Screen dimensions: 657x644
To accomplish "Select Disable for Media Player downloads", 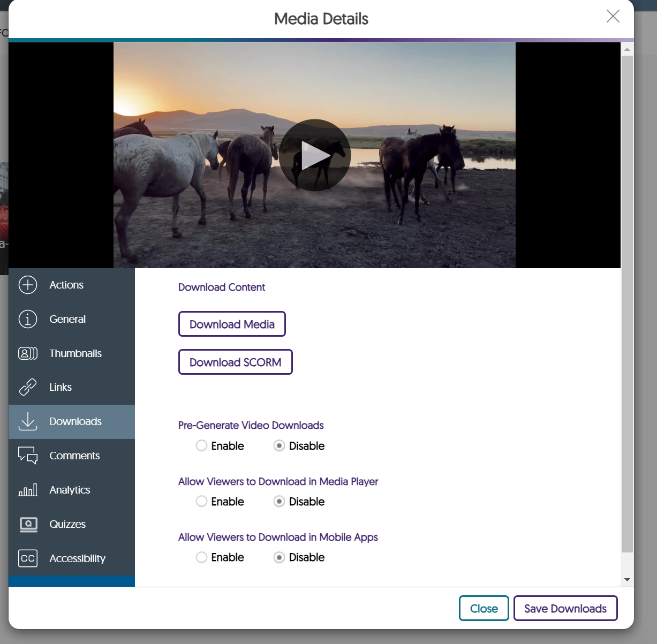I will [279, 501].
